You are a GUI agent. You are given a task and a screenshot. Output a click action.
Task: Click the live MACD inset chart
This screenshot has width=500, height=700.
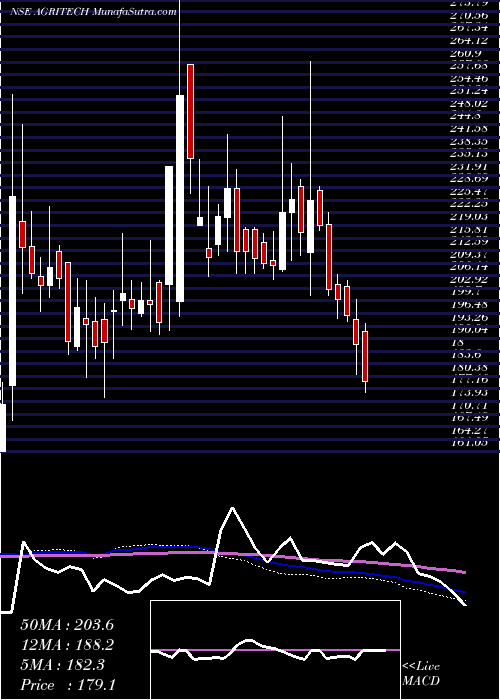coord(275,650)
